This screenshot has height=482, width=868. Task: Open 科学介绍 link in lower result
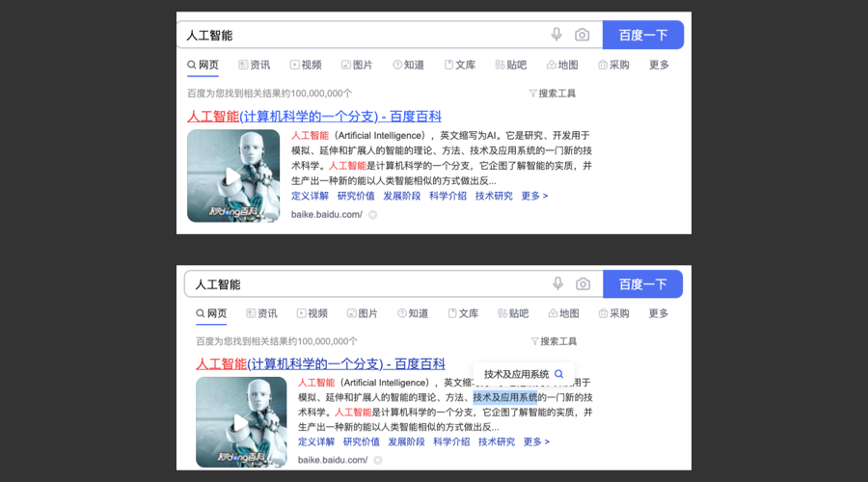click(x=451, y=442)
